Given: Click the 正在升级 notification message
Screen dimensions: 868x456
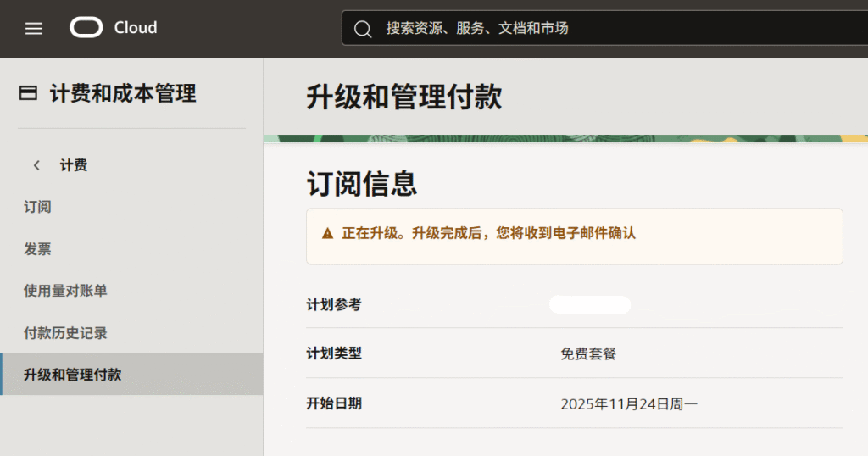Looking at the screenshot, I should 488,233.
